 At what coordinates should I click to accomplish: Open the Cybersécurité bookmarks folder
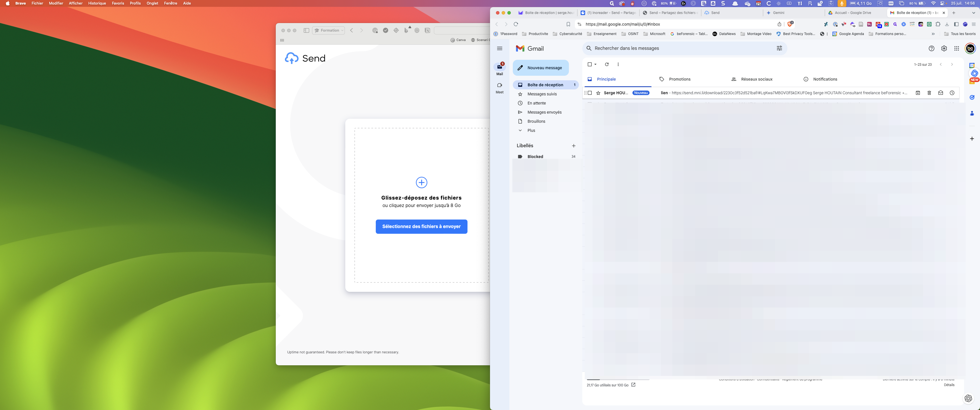567,34
